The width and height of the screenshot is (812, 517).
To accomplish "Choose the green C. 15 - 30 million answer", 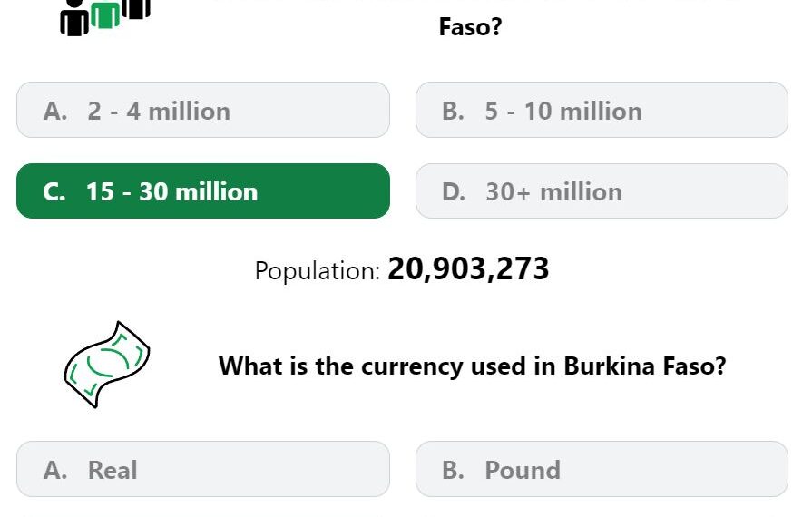I will [203, 191].
